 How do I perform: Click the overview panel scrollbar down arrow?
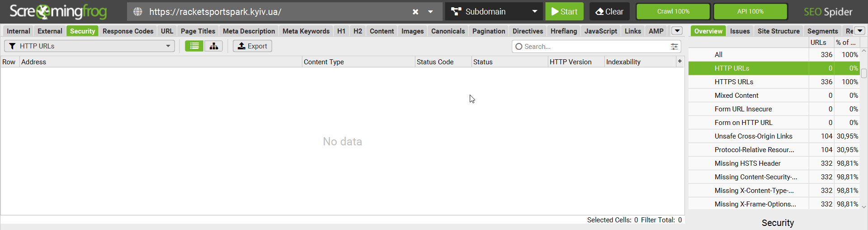coord(864,207)
